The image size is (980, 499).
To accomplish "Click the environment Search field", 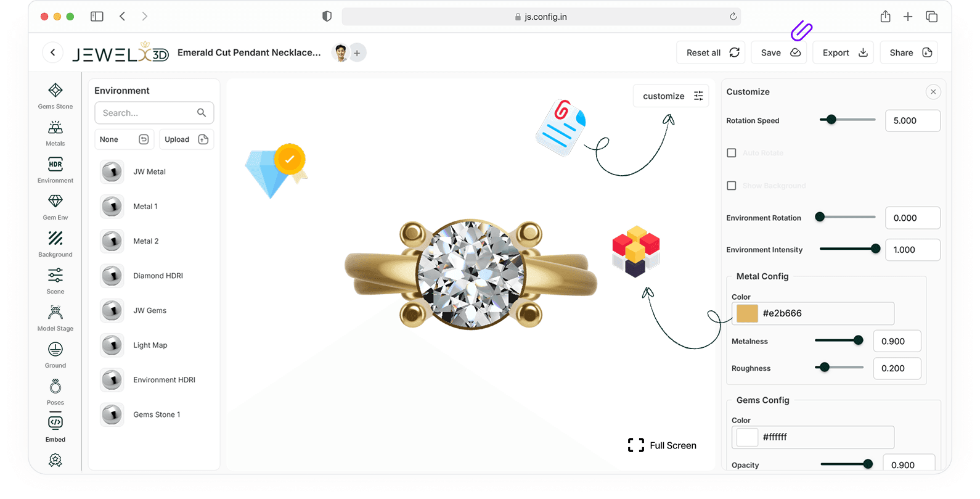I will pyautogui.click(x=148, y=113).
